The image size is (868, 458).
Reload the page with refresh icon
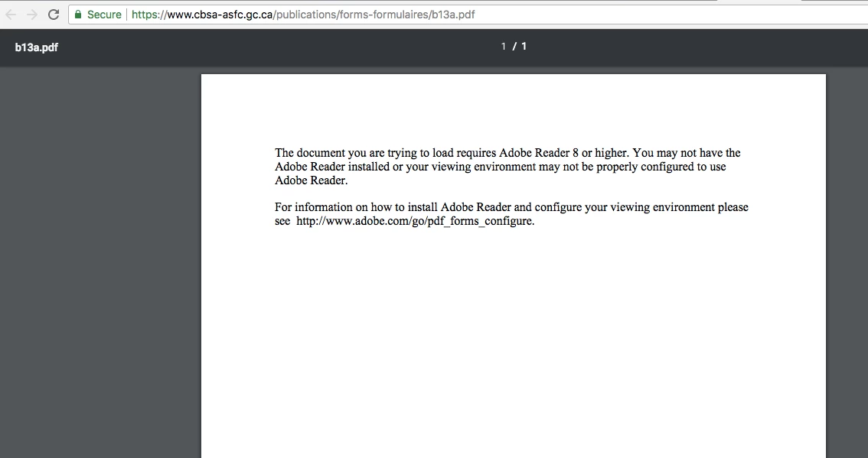(54, 15)
